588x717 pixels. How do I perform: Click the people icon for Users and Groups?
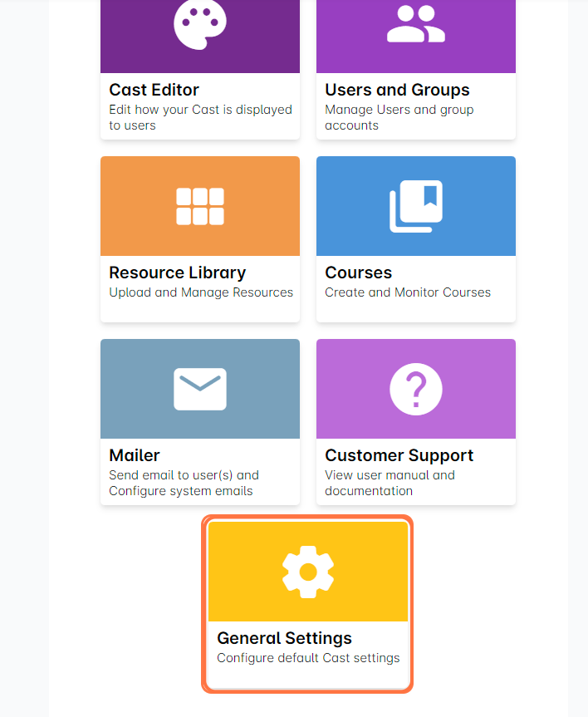pos(416,23)
